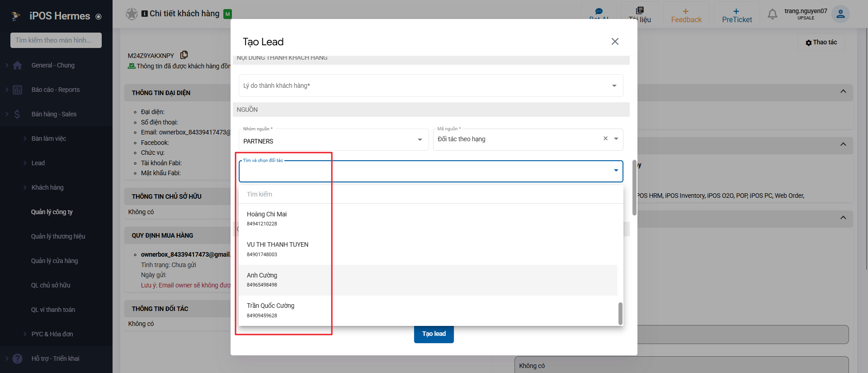Open Quản lý cửa hàng

[x=55, y=261]
